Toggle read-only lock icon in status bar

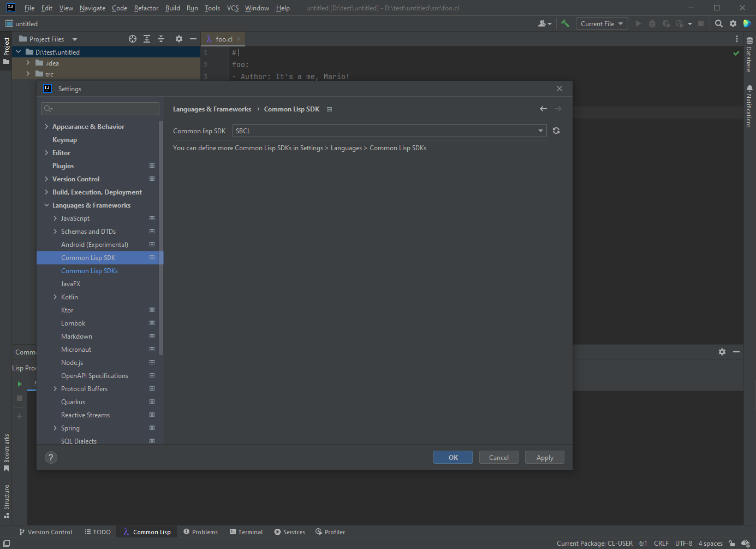pos(731,544)
